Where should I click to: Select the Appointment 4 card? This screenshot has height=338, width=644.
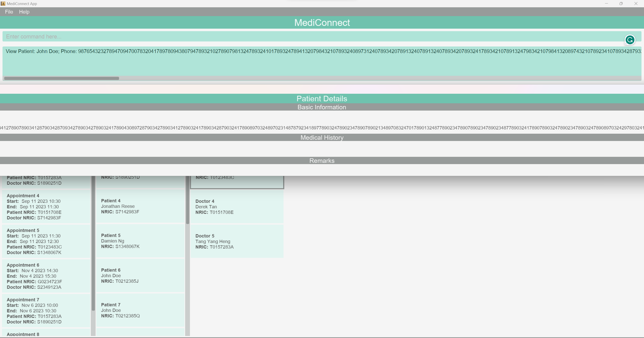point(46,207)
